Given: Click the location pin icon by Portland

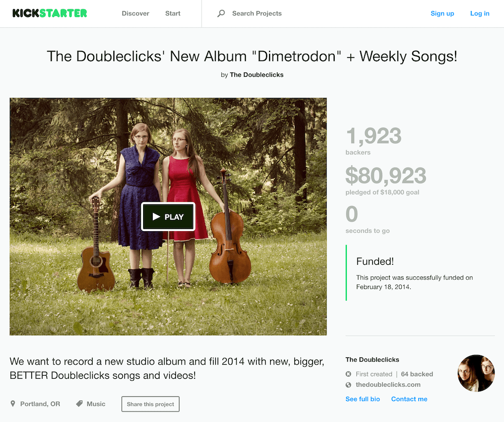Looking at the screenshot, I should point(13,404).
